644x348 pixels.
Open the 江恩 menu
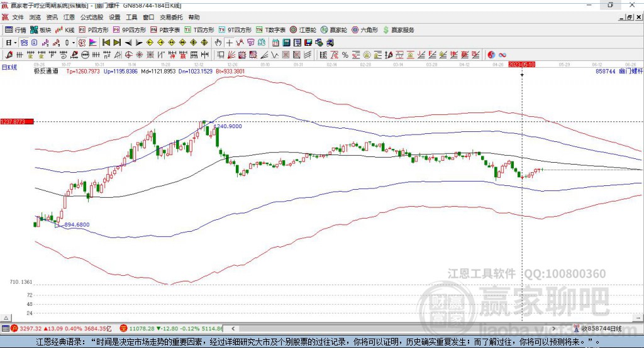[69, 17]
